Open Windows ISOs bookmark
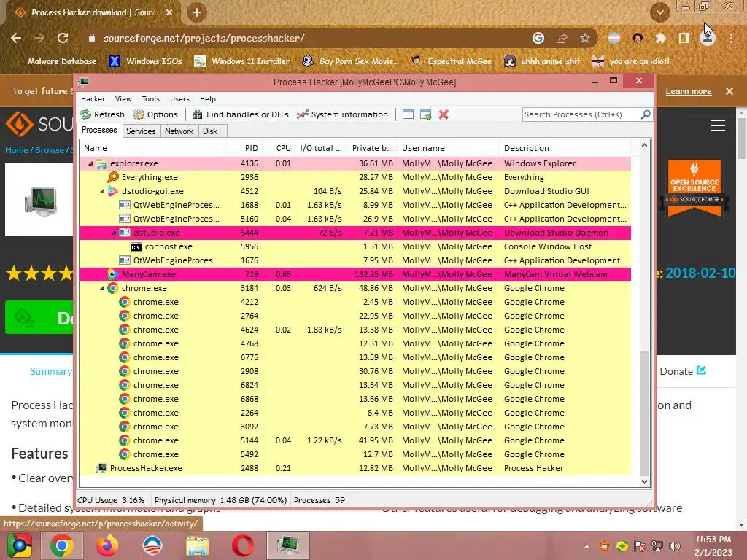The width and height of the screenshot is (747, 560). [146, 61]
